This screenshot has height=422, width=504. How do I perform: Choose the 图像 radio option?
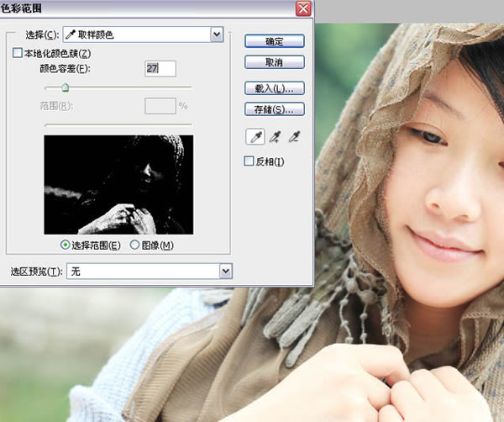[x=134, y=245]
